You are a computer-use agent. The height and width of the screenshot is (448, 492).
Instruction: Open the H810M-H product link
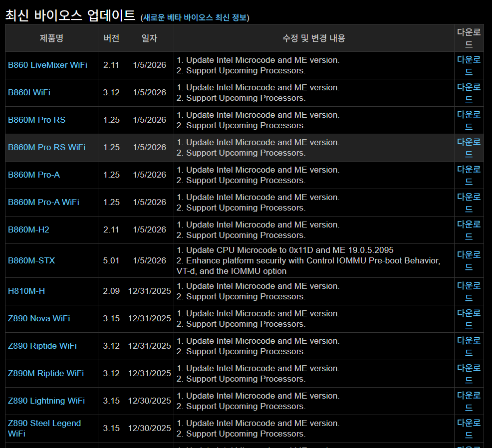pos(26,291)
